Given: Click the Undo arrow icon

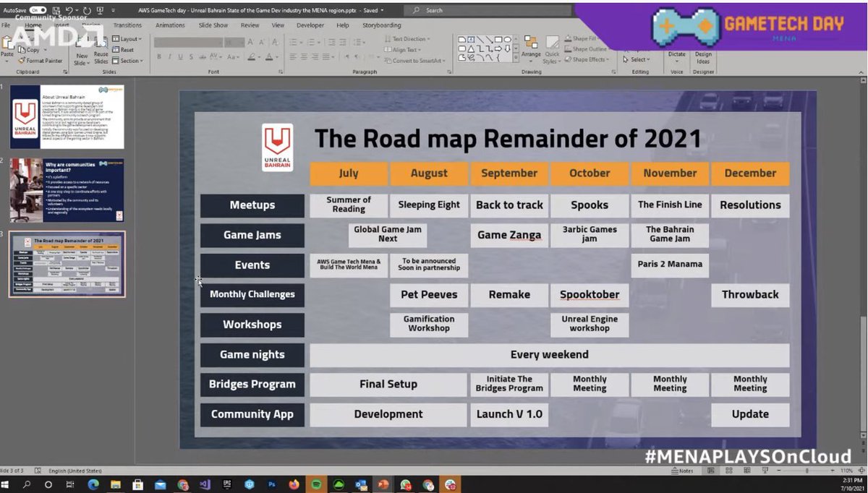Looking at the screenshot, I should [68, 10].
